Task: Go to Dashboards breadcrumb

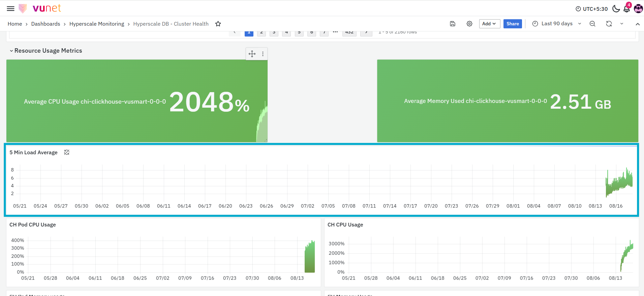Action: tap(45, 24)
